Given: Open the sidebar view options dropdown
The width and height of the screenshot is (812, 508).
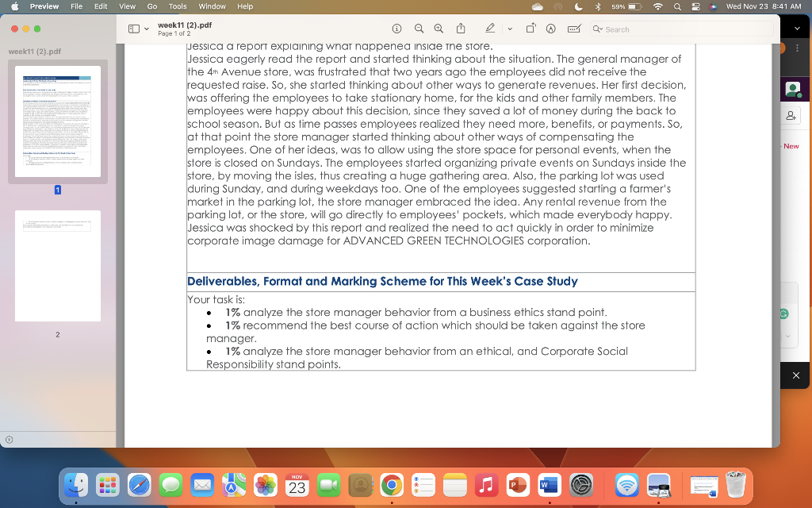Looking at the screenshot, I should (x=147, y=28).
